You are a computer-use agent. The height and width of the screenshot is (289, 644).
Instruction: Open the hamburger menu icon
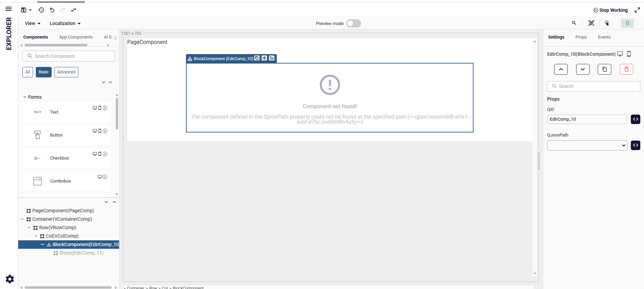pyautogui.click(x=9, y=9)
